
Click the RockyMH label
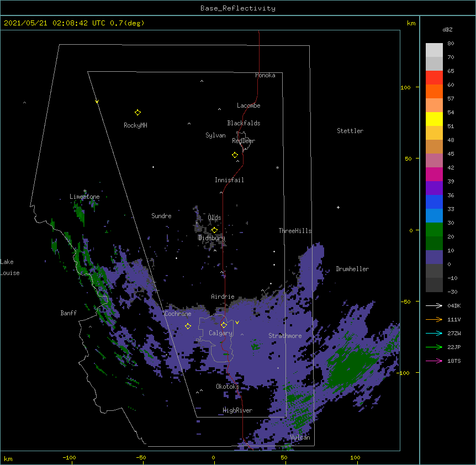(135, 125)
